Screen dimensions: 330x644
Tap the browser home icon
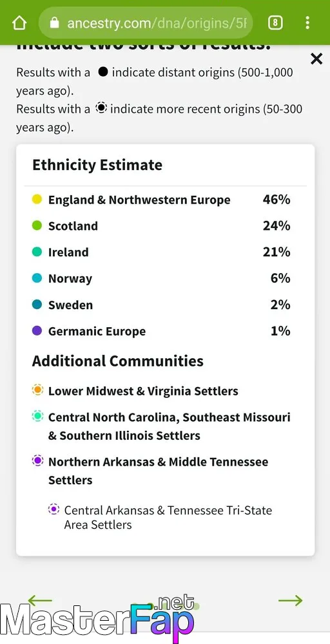tap(19, 23)
